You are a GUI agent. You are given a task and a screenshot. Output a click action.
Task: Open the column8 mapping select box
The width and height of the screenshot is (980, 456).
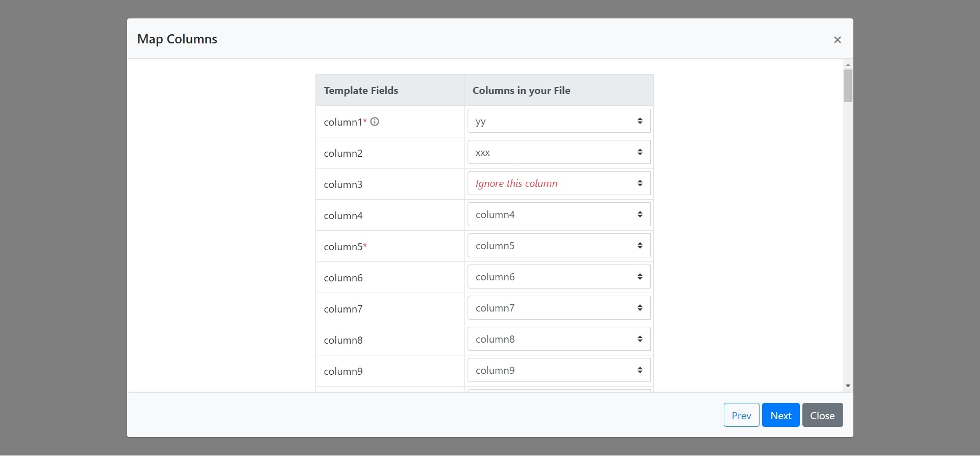click(558, 340)
